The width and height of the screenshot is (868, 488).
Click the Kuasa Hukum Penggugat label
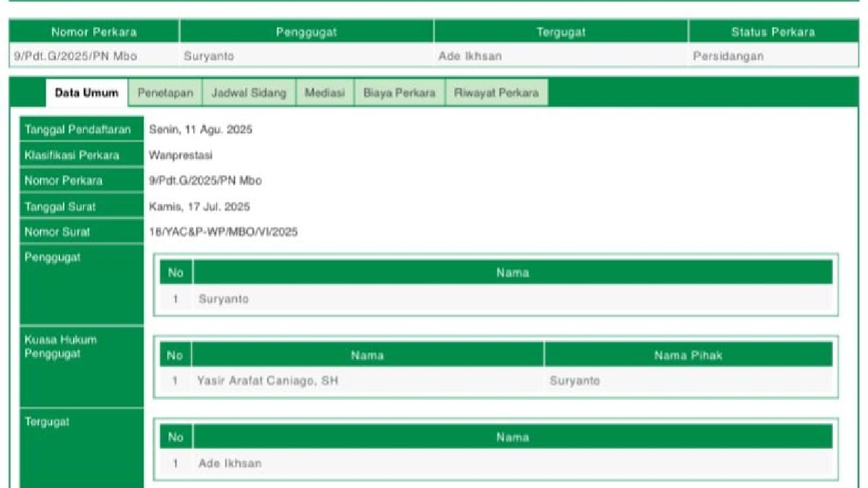61,347
